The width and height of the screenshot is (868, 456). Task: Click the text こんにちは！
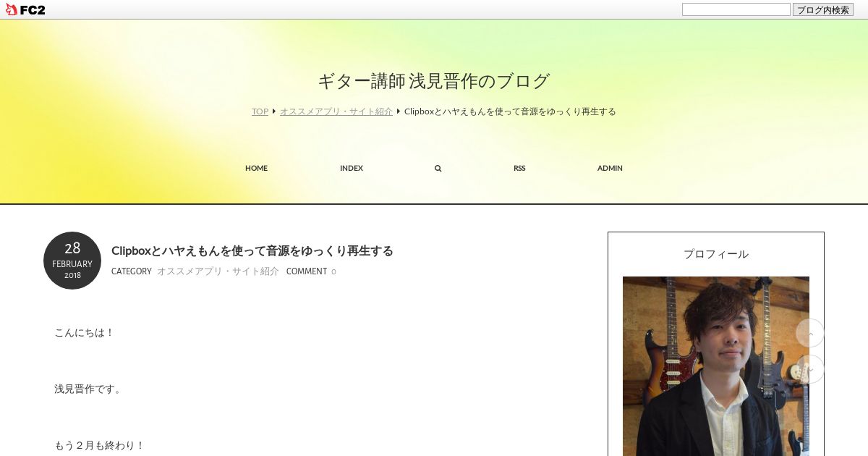[x=85, y=332]
